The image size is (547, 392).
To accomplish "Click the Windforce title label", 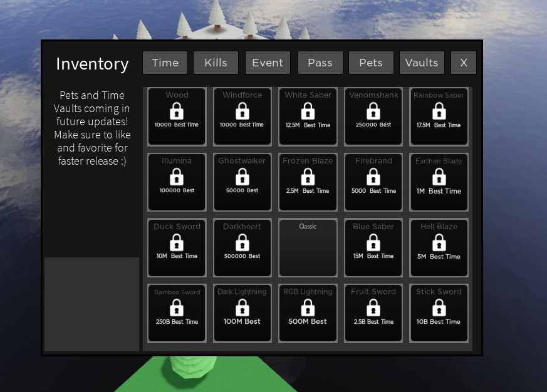I will 242,95.
